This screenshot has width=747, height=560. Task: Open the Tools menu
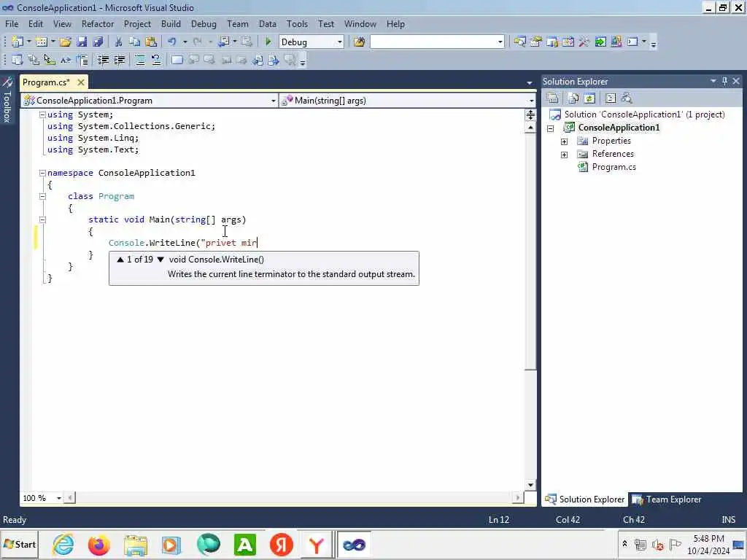point(297,24)
